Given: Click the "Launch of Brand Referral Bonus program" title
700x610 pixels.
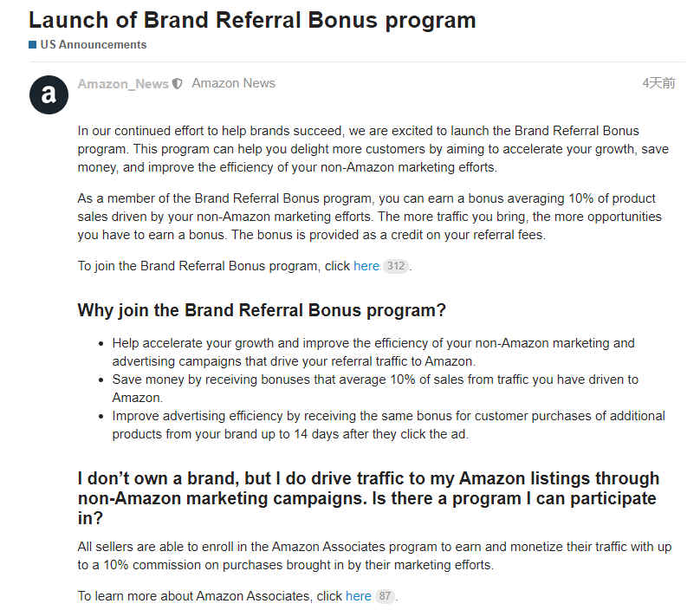Looking at the screenshot, I should [252, 20].
